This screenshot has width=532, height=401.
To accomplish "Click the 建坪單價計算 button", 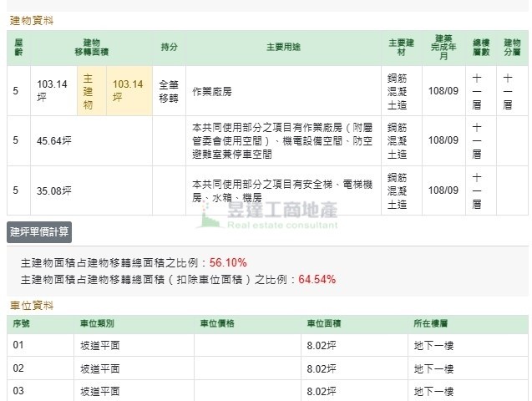I will pos(39,231).
